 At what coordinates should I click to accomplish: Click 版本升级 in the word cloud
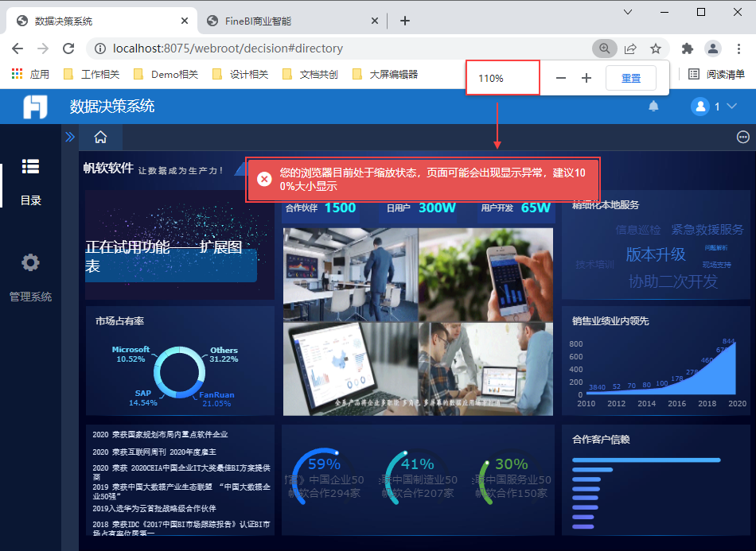tap(655, 254)
